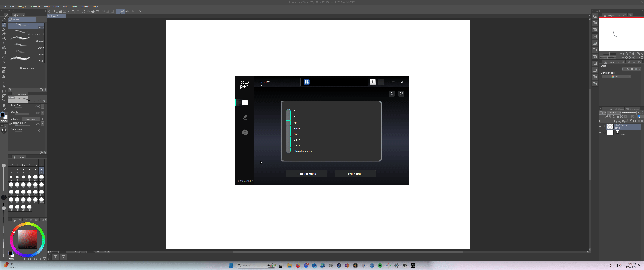Open the XP-Pen gear settings page
The image size is (644, 270).
[245, 132]
